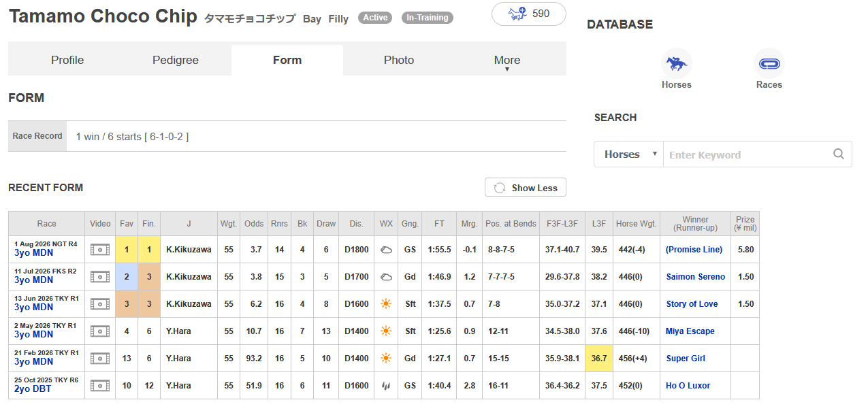868x415 pixels.
Task: Click the follow horse button showing 590
Action: point(529,14)
